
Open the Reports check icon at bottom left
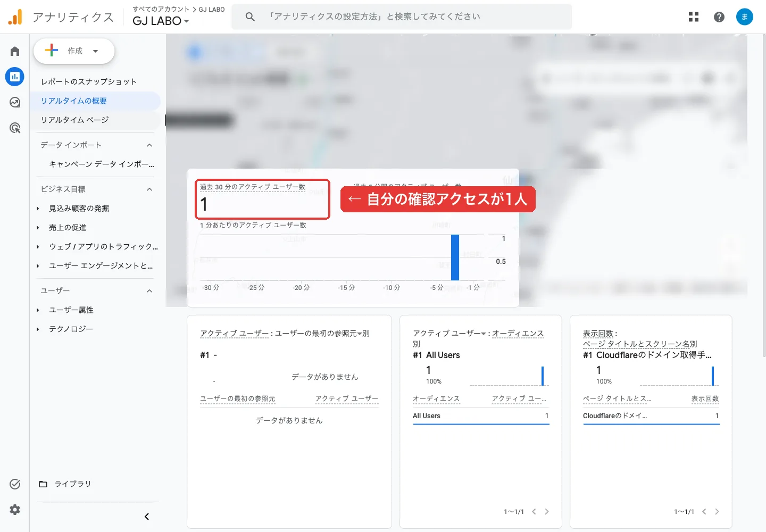pos(15,484)
